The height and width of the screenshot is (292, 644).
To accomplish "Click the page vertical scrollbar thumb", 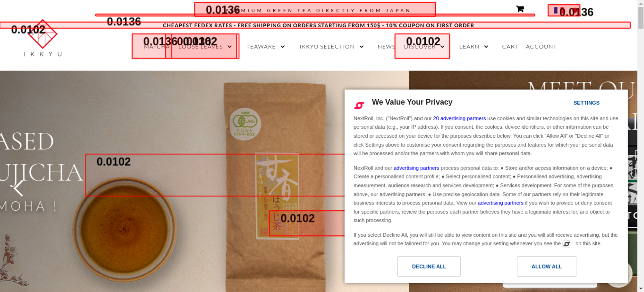I will coord(640,18).
